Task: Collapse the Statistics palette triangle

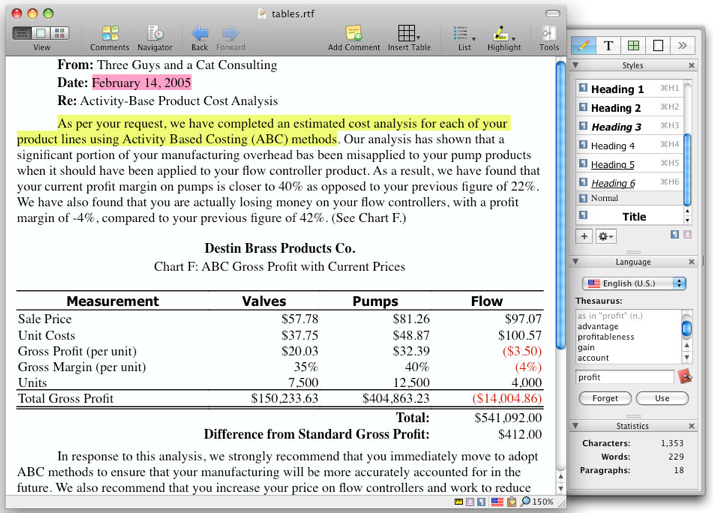Action: point(575,426)
